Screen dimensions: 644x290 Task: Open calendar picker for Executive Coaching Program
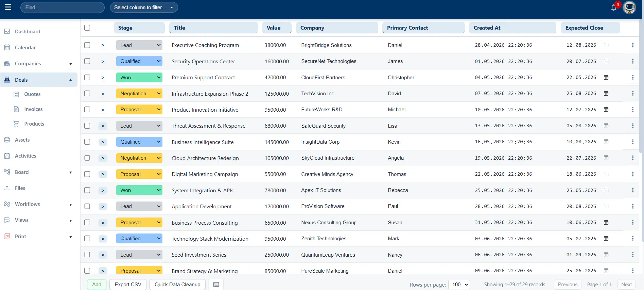point(606,45)
